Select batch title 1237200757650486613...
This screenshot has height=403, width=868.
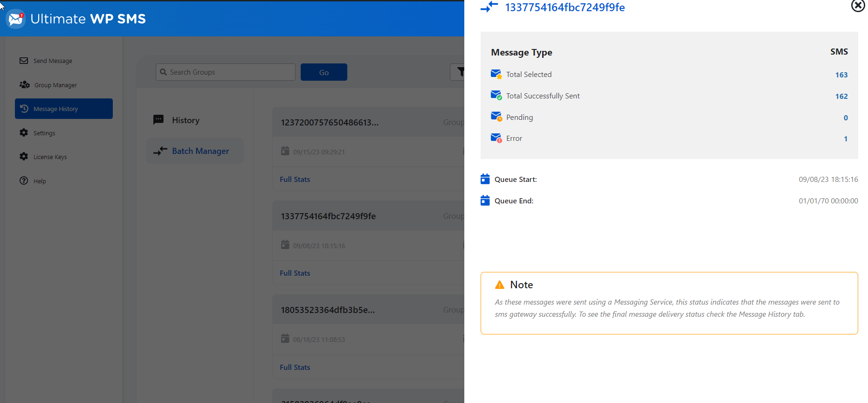click(x=330, y=122)
